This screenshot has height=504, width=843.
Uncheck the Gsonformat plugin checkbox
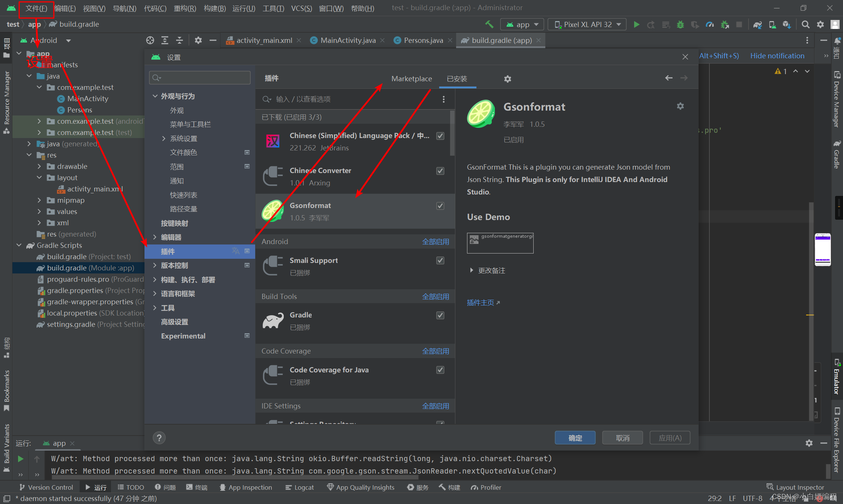[440, 206]
